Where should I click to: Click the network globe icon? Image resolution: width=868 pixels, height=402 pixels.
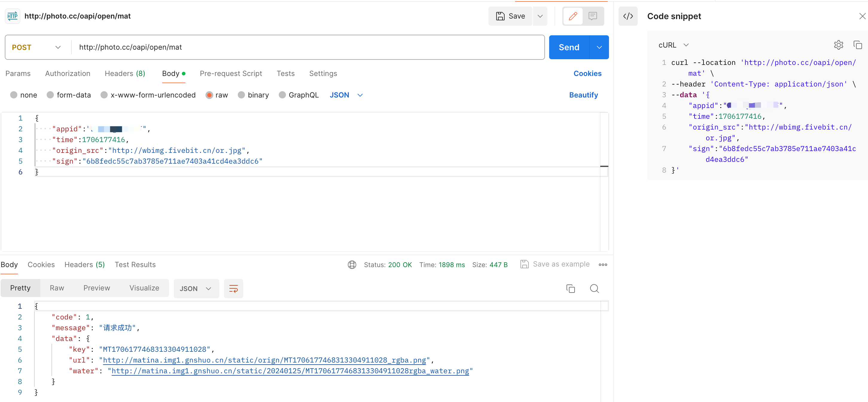(x=352, y=264)
